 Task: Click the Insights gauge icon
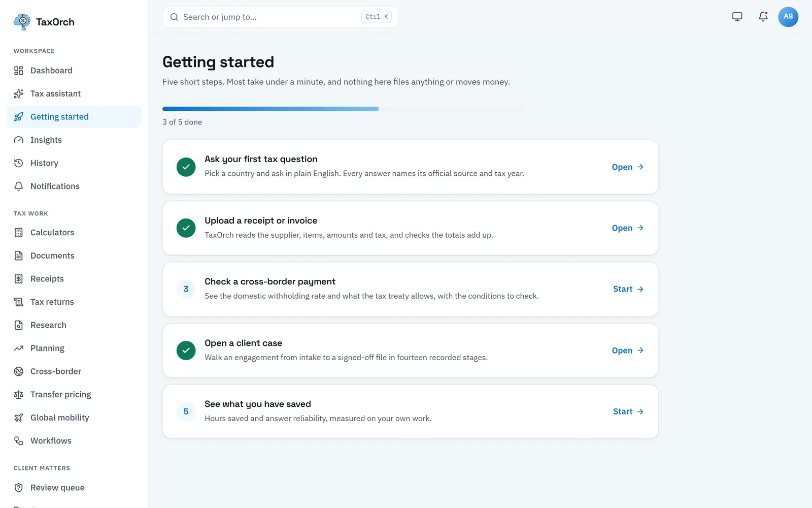coord(19,140)
